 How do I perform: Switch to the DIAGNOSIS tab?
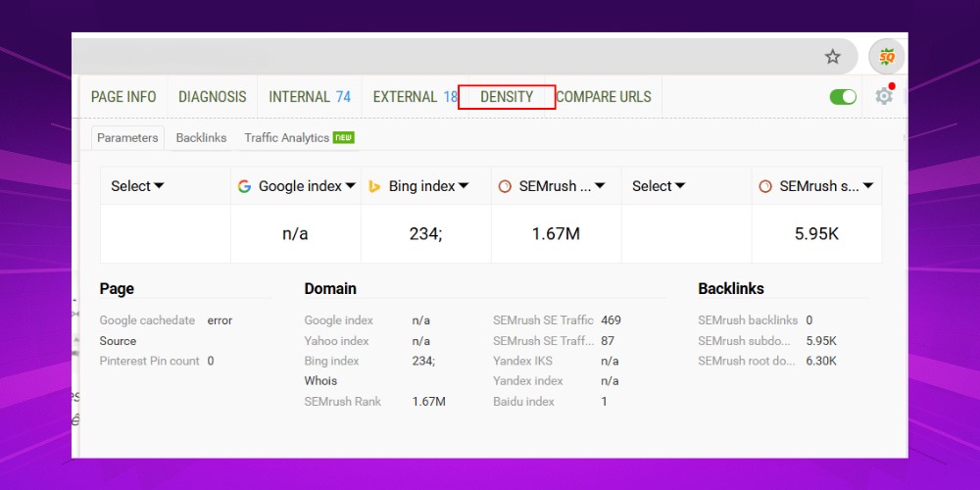(x=213, y=97)
